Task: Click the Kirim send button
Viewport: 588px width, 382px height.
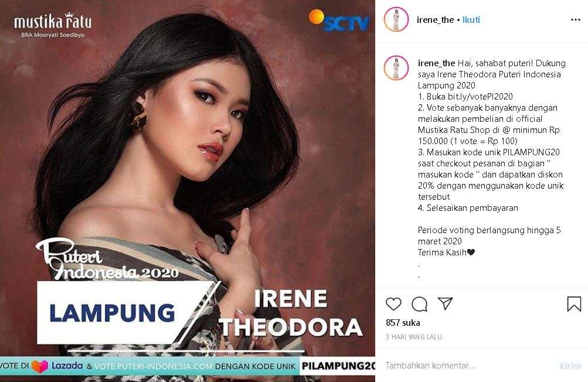Action: click(570, 366)
